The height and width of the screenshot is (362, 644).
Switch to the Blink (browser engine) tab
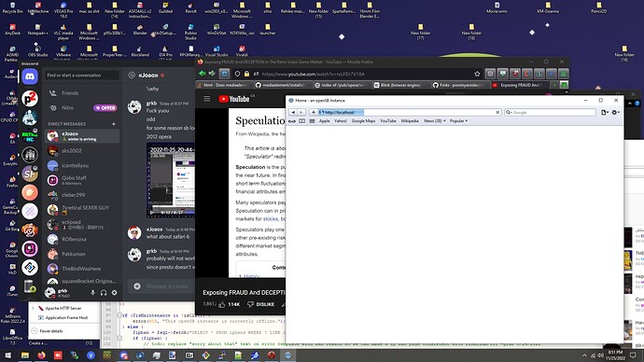[x=399, y=85]
